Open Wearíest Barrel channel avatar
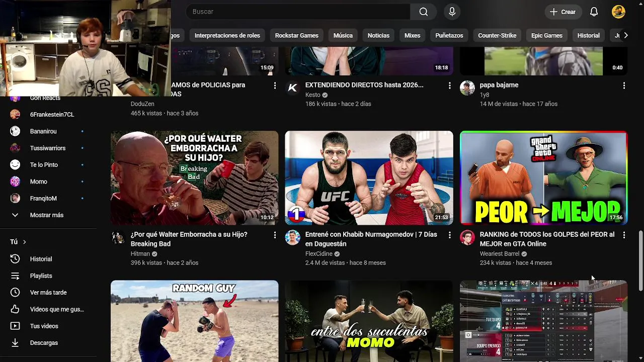Screen dimensions: 644x362 [467, 237]
